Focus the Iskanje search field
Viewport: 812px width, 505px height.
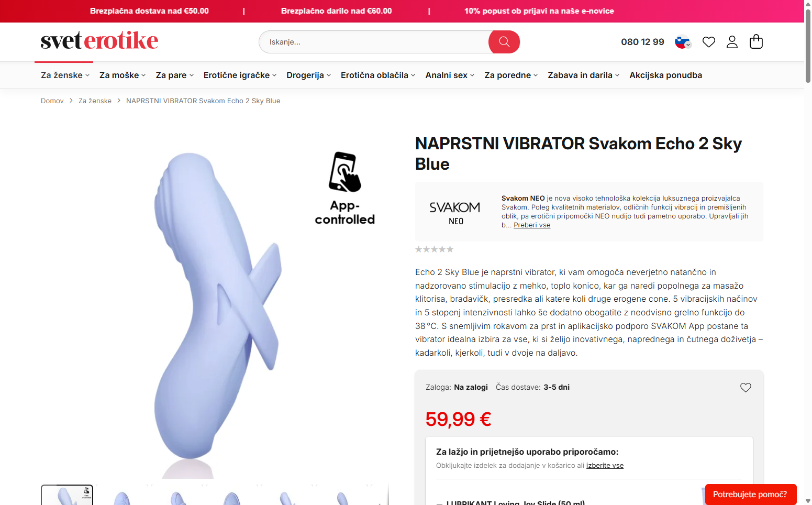[374, 42]
